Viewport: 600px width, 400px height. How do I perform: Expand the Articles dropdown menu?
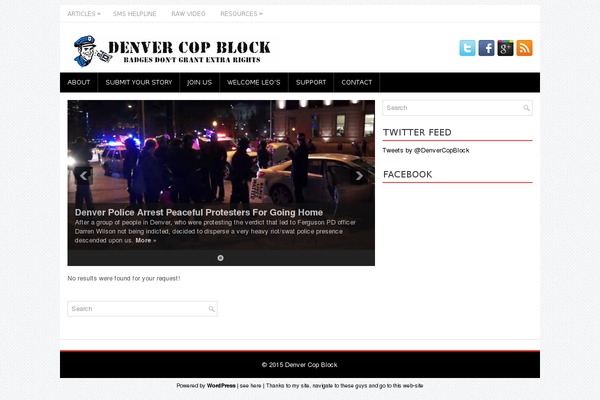[84, 14]
